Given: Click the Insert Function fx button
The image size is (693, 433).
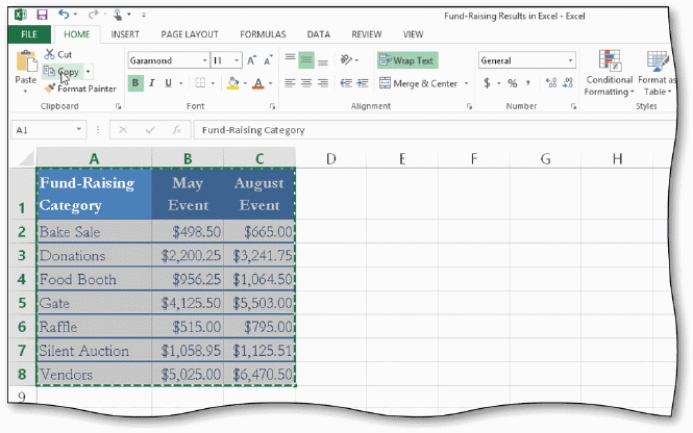Looking at the screenshot, I should (x=177, y=130).
